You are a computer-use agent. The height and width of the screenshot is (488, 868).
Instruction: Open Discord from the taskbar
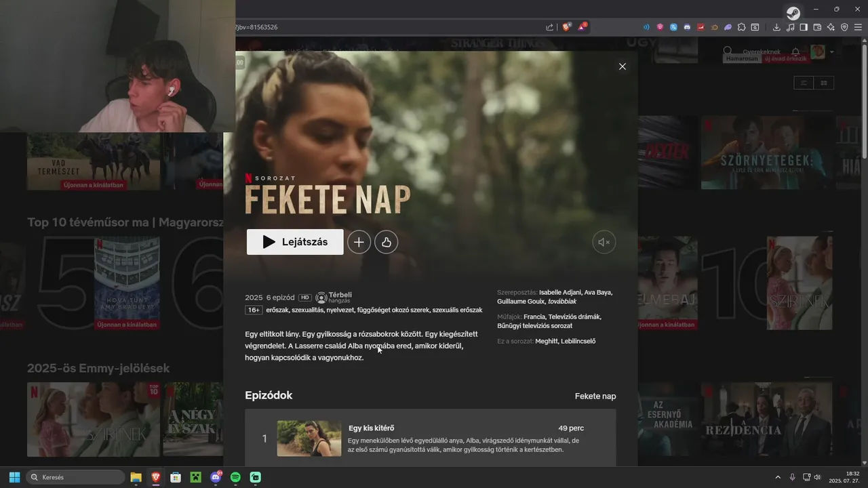(x=216, y=477)
